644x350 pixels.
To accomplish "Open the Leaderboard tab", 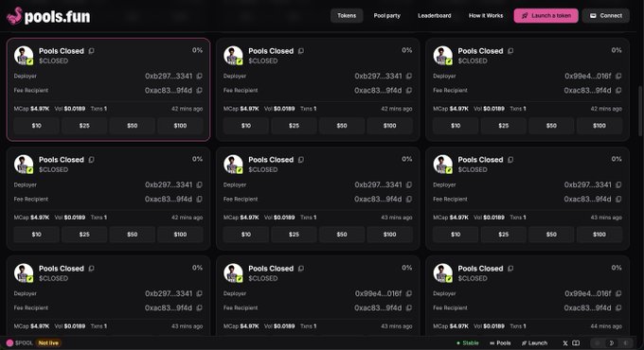I will [x=434, y=15].
